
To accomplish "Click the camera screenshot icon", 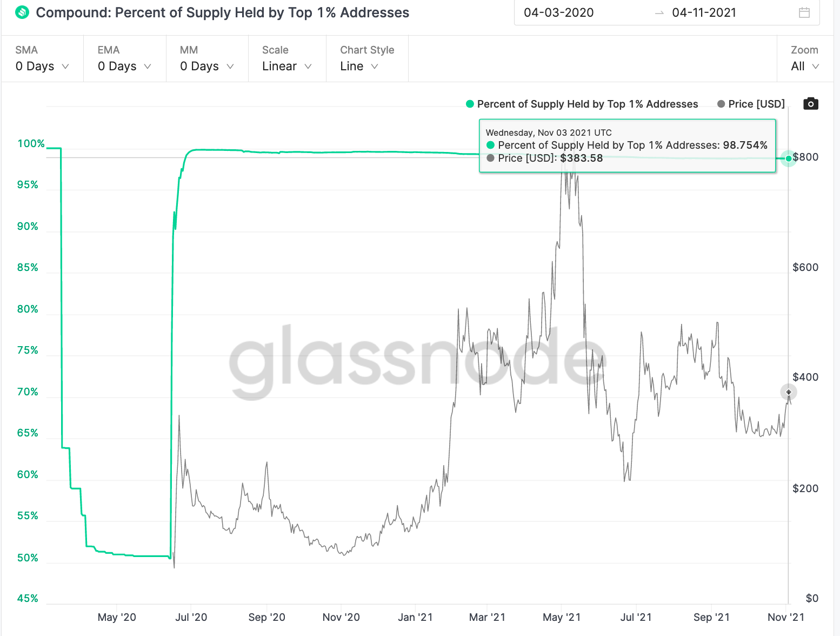I will click(x=810, y=104).
